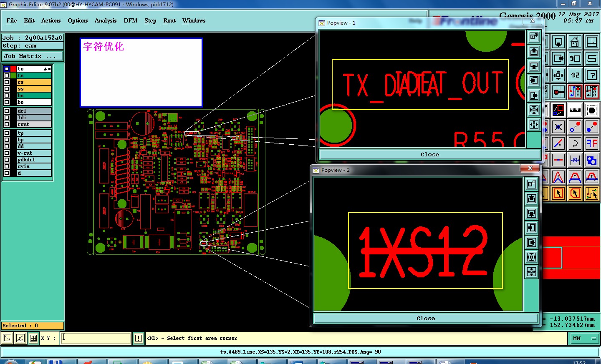Select layer name 'ldi' in layer list
The width and height of the screenshot is (601, 364).
pos(34,118)
